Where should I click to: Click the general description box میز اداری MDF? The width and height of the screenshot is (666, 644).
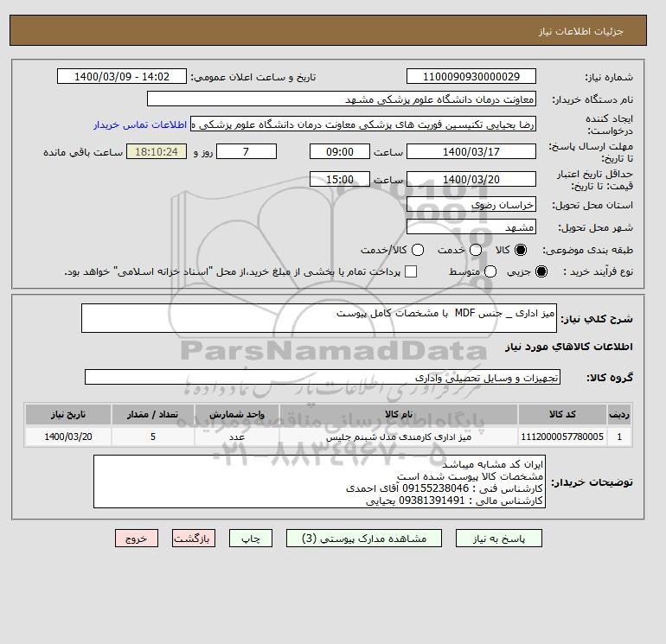[319, 318]
